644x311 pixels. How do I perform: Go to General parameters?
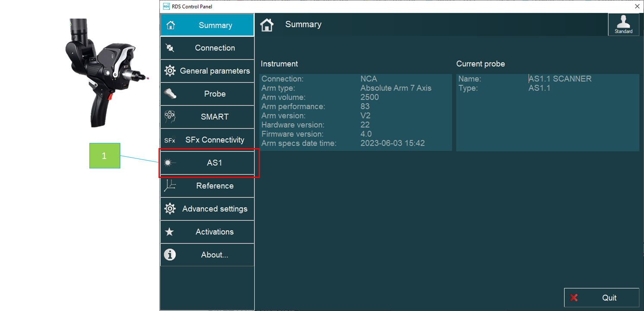[207, 71]
